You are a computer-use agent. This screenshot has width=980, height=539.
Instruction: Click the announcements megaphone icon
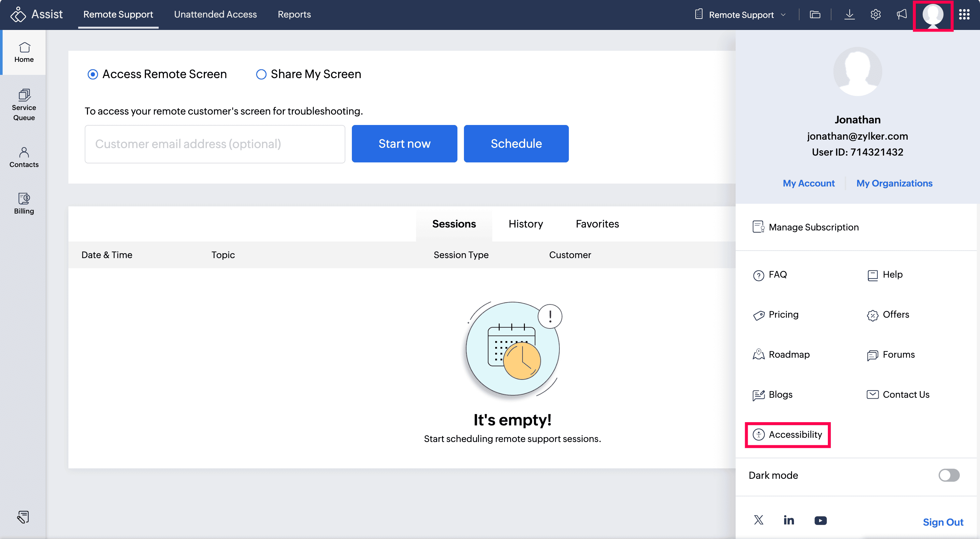901,14
